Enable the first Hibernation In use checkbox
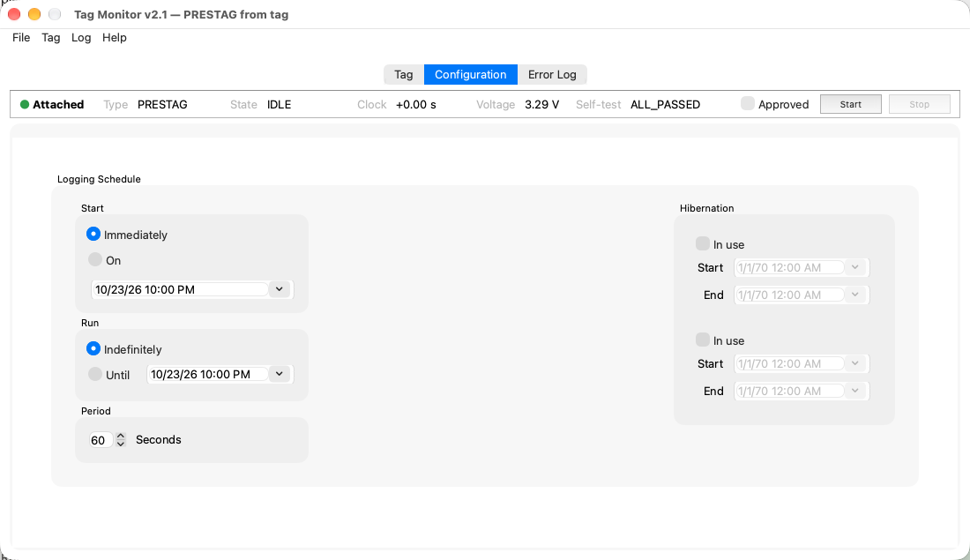The height and width of the screenshot is (560, 970). [702, 243]
